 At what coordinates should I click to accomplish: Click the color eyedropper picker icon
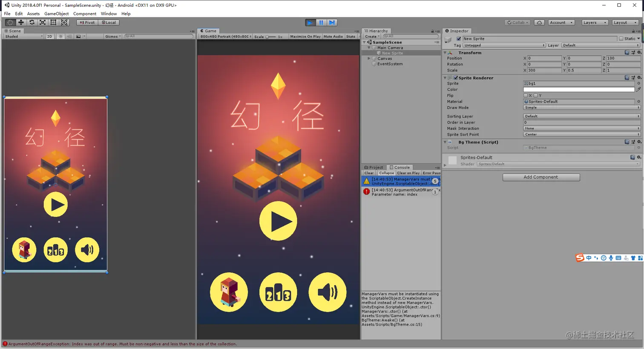point(638,89)
